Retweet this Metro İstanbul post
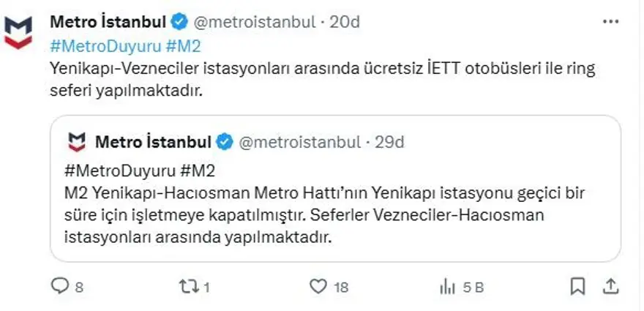Screen dimensions: 644x311 pos(187,287)
